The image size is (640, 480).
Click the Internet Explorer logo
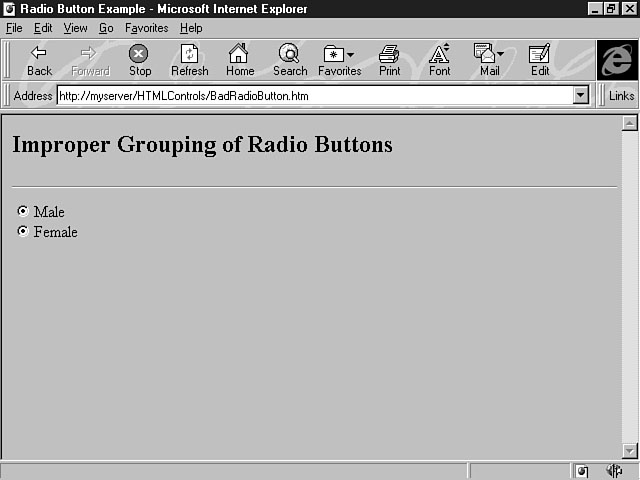point(617,59)
